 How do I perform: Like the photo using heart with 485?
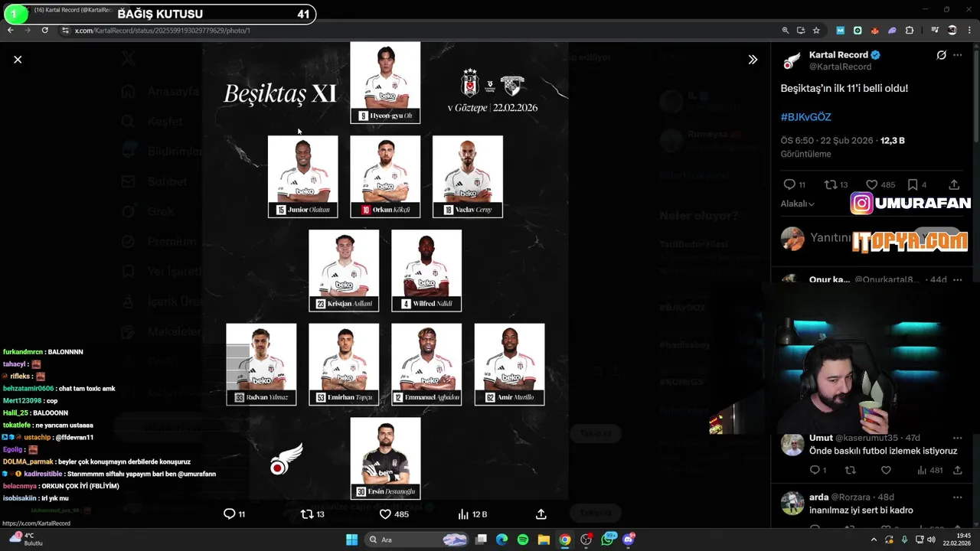click(x=385, y=514)
